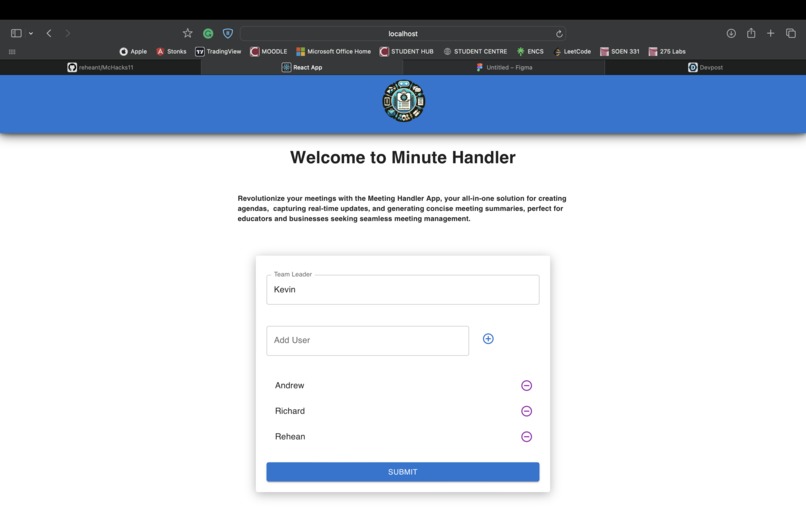Open the ENCS bookmark
Viewport: 806px width, 523px height.
pos(530,51)
